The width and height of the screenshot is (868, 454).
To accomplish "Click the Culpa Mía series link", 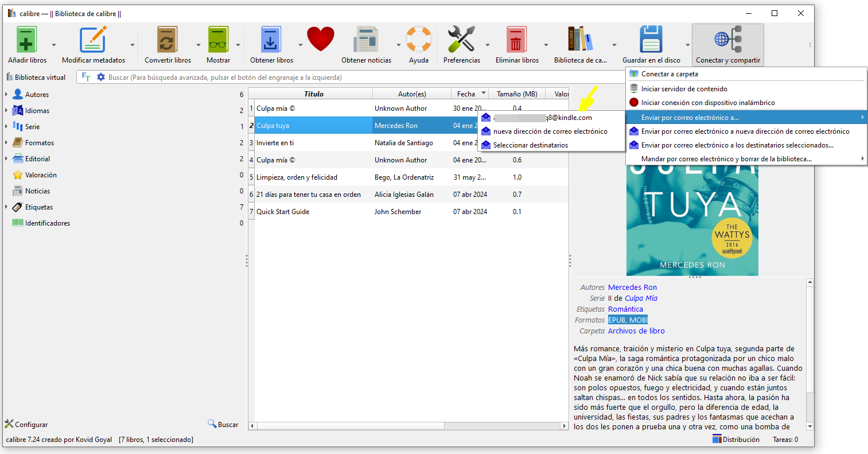I will click(x=641, y=298).
